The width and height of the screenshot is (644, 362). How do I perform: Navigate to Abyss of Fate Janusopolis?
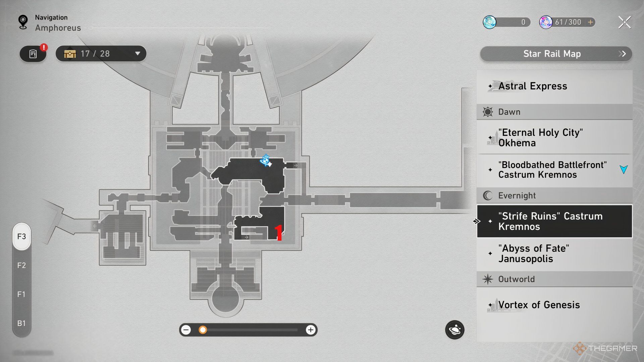[x=554, y=253]
